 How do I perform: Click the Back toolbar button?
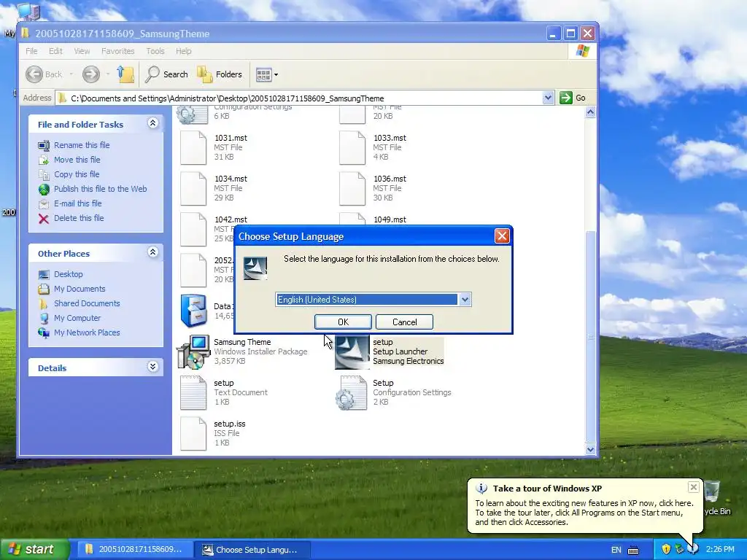pyautogui.click(x=44, y=74)
